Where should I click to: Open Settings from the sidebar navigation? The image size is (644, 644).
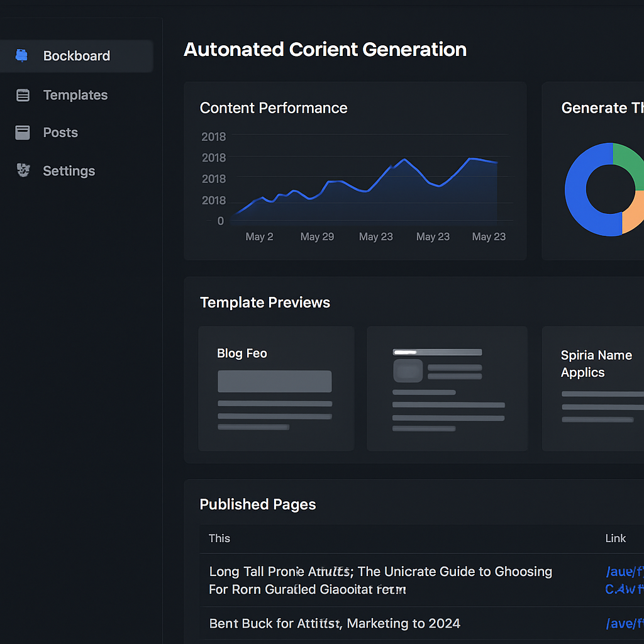tap(69, 170)
